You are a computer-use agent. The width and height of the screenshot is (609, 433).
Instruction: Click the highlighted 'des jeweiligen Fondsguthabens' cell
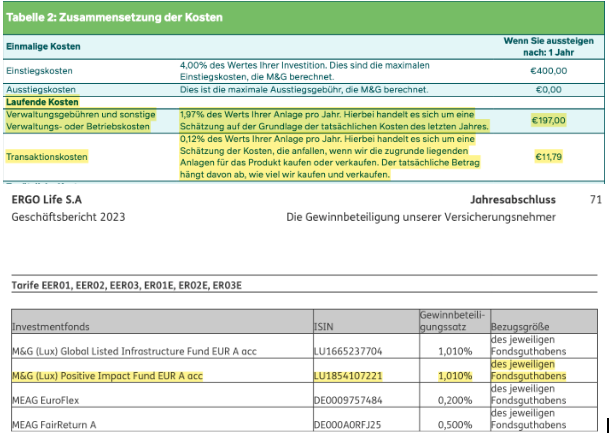[x=528, y=370]
